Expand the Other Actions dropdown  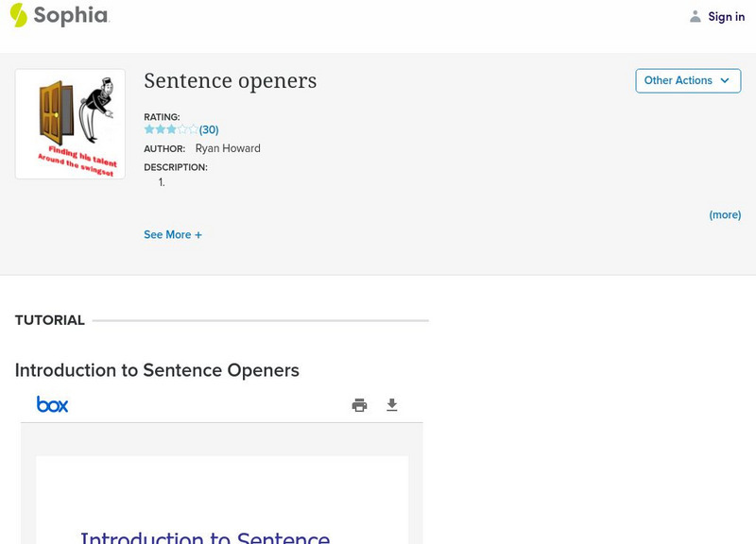pos(679,80)
